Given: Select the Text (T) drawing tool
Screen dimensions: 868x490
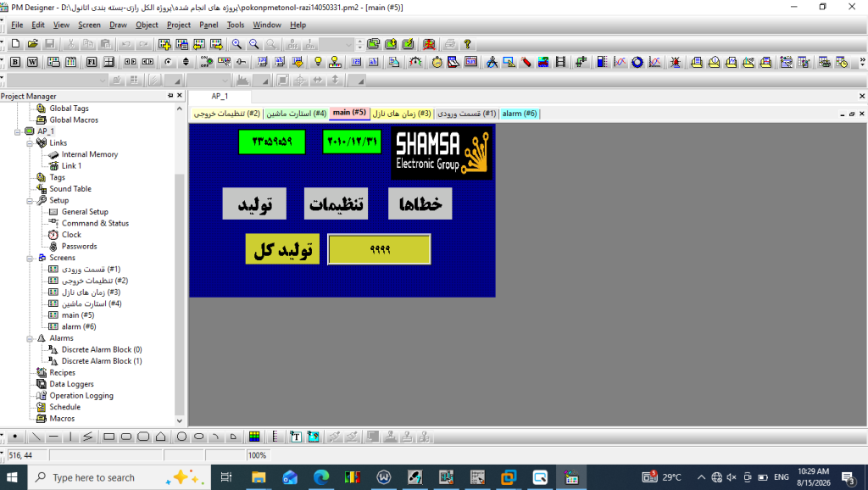Looking at the screenshot, I should click(296, 437).
